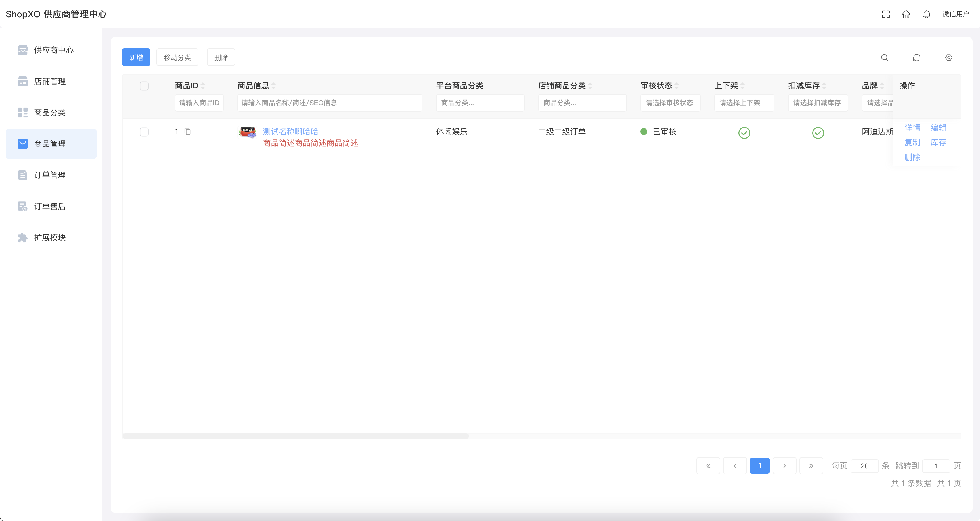
Task: Toggle fullscreen mode icon in header
Action: coord(886,14)
